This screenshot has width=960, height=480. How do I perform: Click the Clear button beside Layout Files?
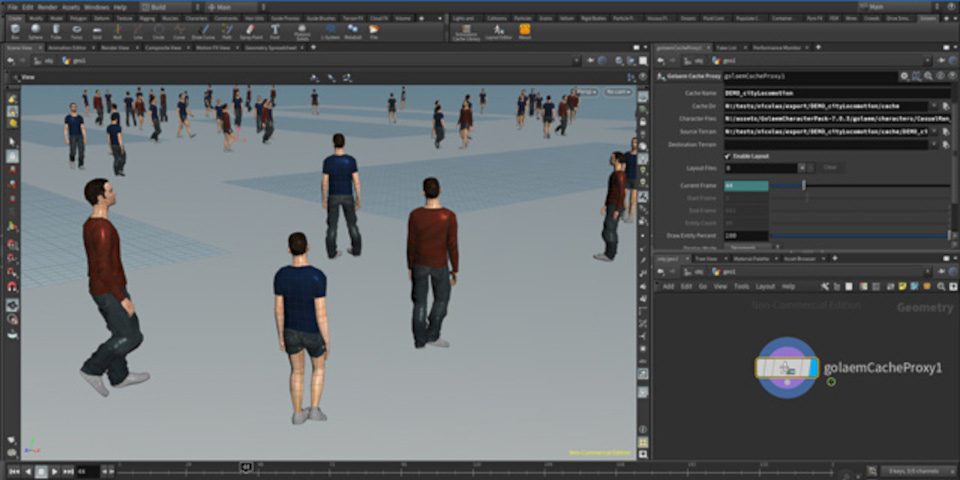coord(829,167)
